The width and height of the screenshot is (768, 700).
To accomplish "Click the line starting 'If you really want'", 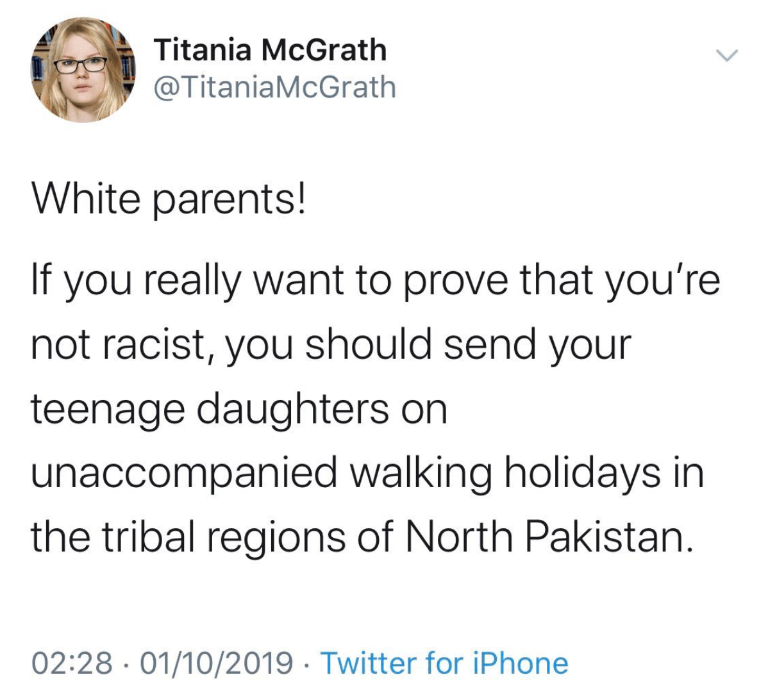I will (376, 281).
